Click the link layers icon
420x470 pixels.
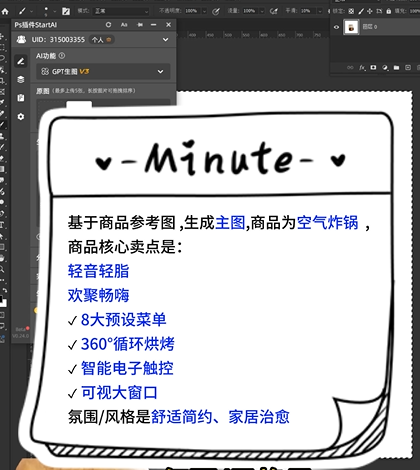(x=350, y=68)
